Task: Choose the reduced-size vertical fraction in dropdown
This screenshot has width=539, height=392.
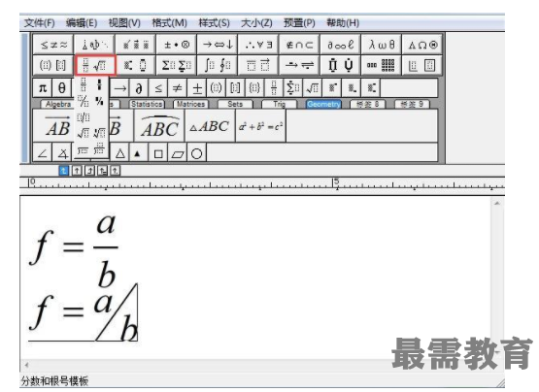Action: click(x=99, y=84)
